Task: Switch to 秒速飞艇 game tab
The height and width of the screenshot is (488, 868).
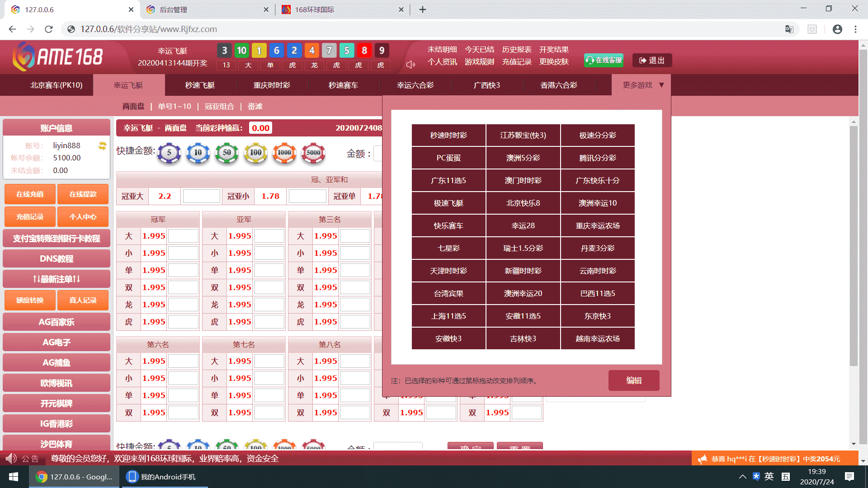Action: click(x=200, y=85)
